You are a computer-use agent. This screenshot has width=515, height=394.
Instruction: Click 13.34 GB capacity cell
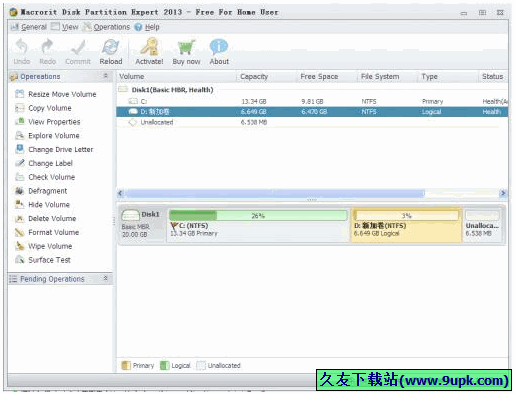pos(254,101)
